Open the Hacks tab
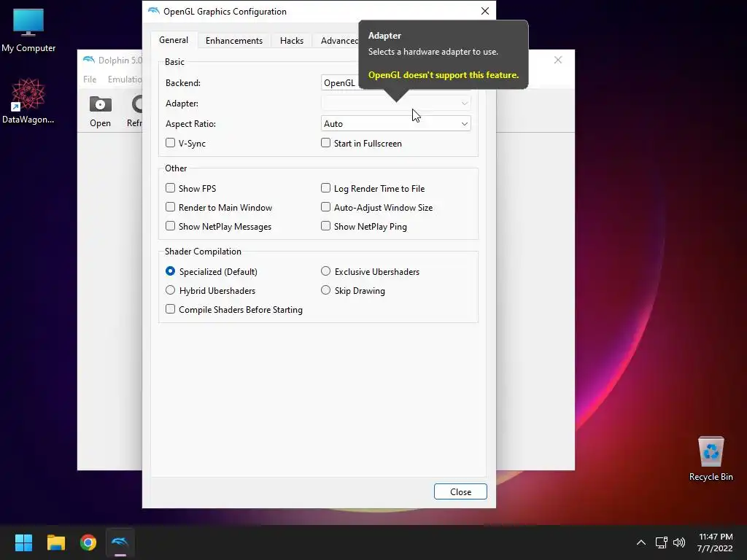The width and height of the screenshot is (747, 560). [292, 41]
